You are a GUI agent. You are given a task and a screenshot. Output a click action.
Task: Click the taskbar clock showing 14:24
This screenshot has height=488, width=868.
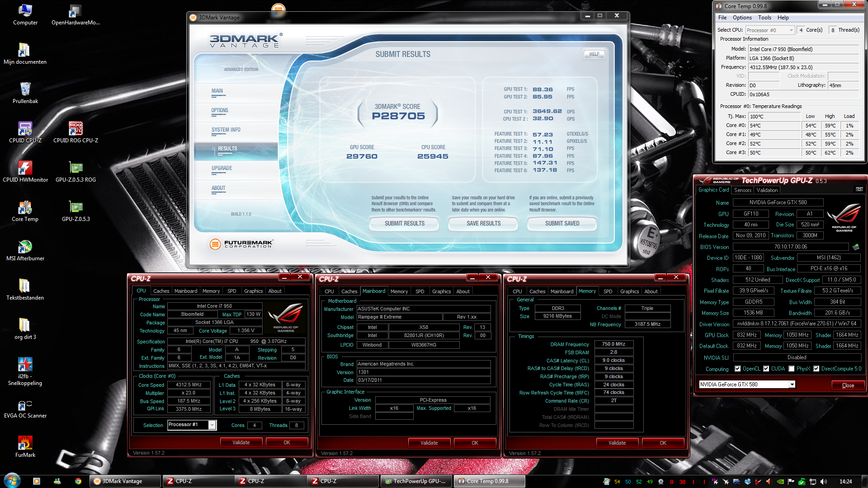845,482
